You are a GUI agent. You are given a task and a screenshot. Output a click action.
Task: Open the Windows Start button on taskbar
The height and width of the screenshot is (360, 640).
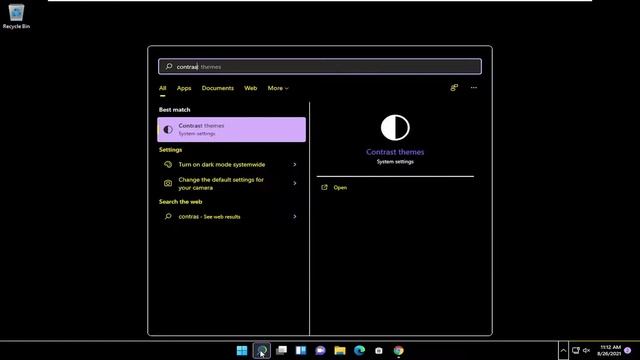tap(242, 351)
